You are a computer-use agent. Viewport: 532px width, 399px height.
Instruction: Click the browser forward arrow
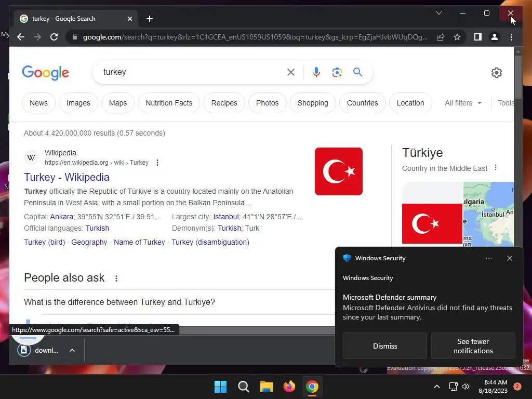click(37, 37)
